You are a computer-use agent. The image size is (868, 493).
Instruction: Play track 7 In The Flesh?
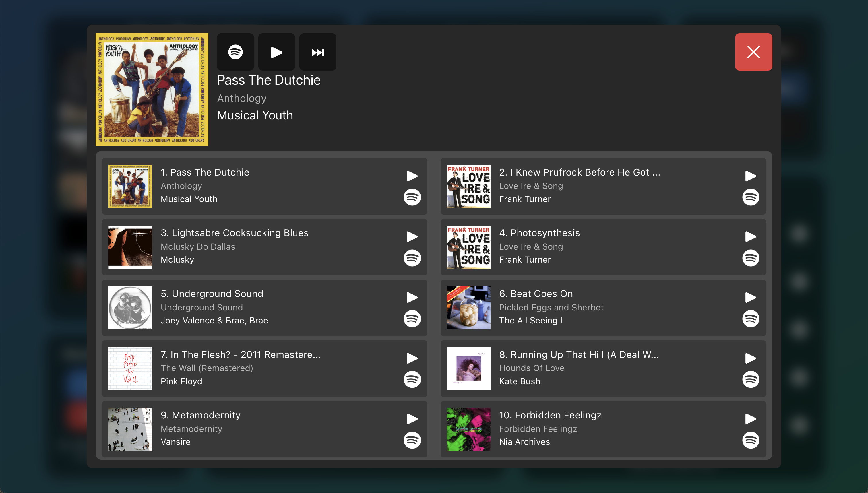[412, 358]
